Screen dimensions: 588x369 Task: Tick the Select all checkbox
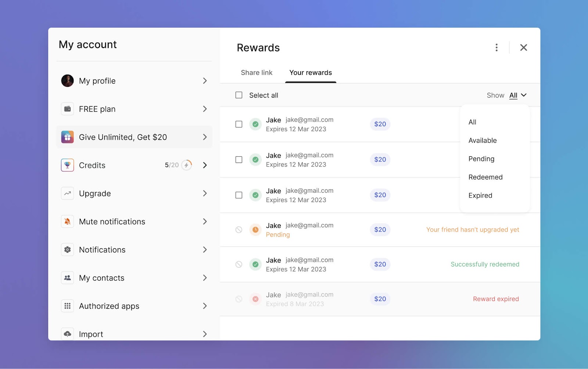(x=239, y=95)
